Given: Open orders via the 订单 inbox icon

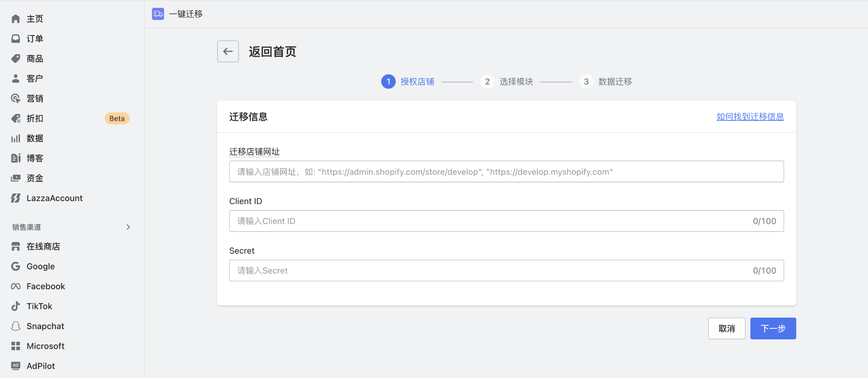Looking at the screenshot, I should (x=16, y=39).
